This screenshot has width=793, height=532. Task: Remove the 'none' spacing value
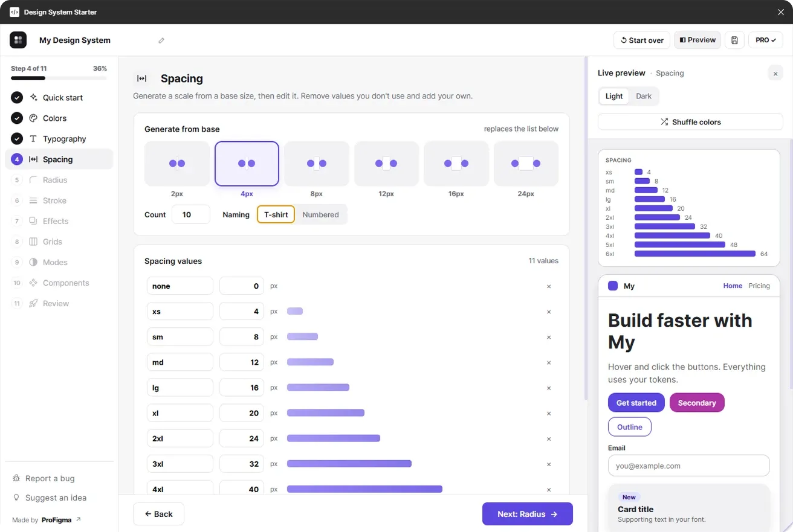pos(549,286)
